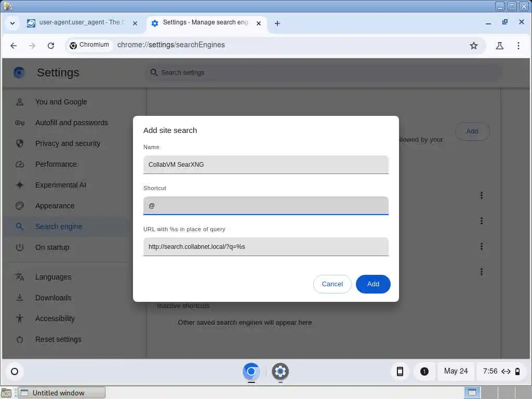532x399 pixels.
Task: Click the accessibility figure icon
Action: click(x=20, y=318)
